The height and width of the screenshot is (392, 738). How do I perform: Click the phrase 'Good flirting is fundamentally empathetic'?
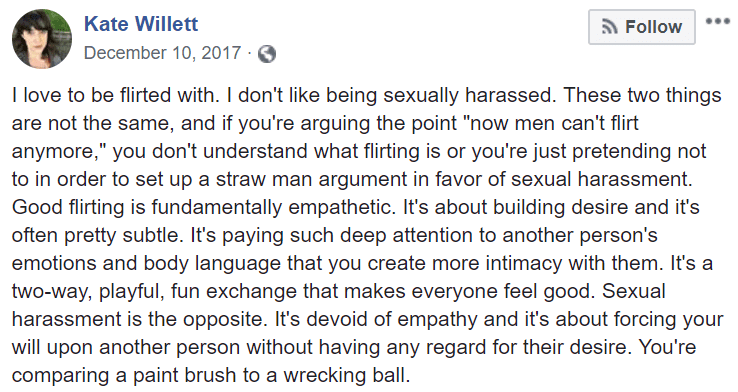204,208
